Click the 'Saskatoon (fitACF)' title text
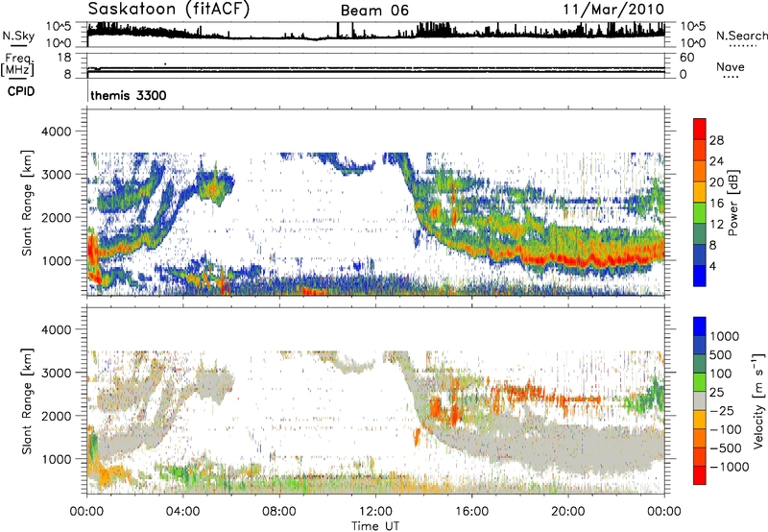The width and height of the screenshot is (768, 532). tap(169, 9)
